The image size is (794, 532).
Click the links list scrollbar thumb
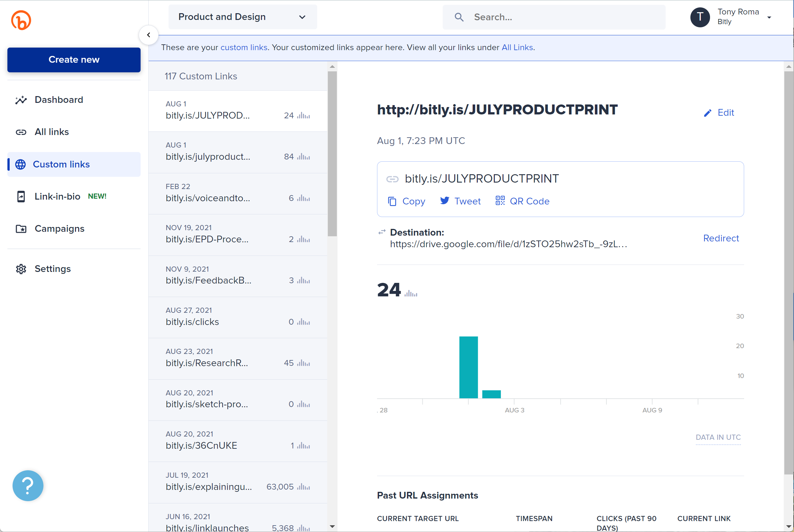pyautogui.click(x=332, y=153)
